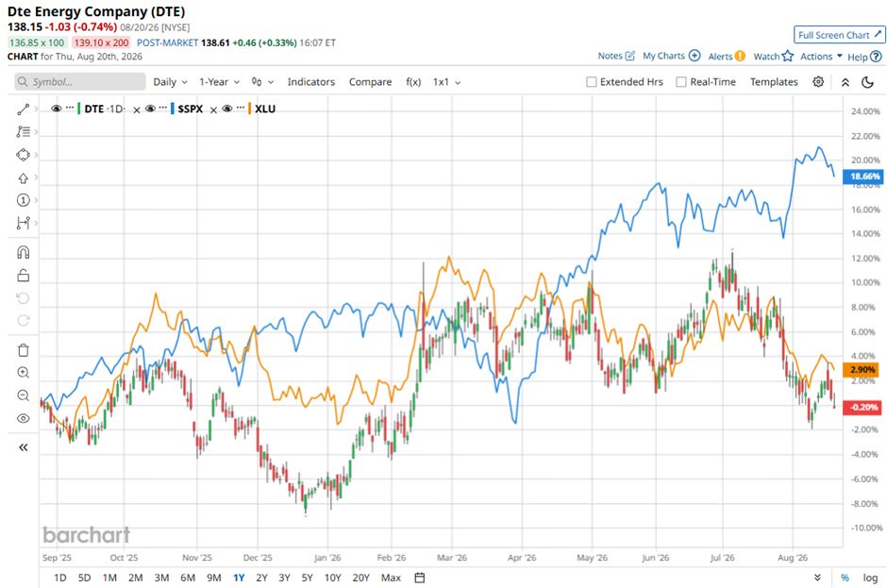Open the 1x1 grid layout dropdown
Viewport: 887px width, 588px height.
447,82
